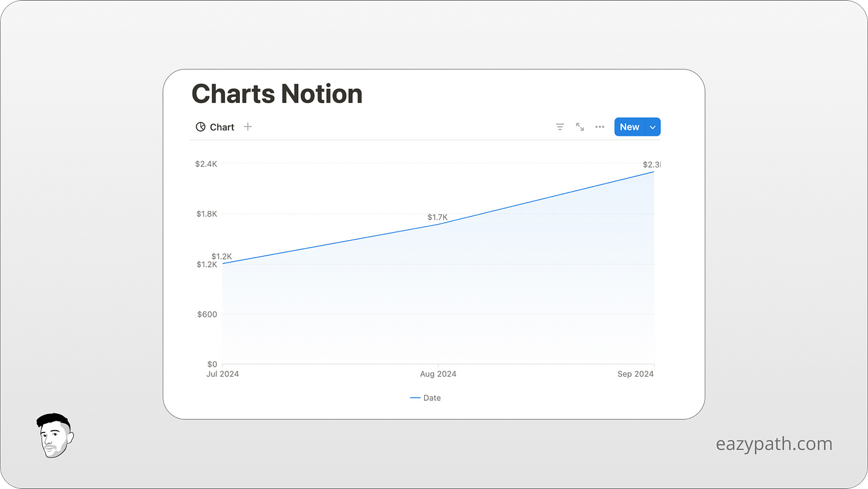The image size is (868, 489).
Task: Toggle the chart view visibility via pie icon
Action: click(201, 127)
